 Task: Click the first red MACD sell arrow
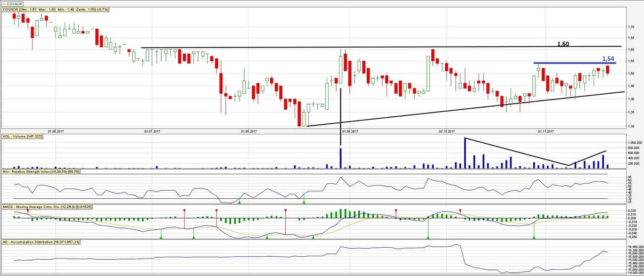coord(28,211)
